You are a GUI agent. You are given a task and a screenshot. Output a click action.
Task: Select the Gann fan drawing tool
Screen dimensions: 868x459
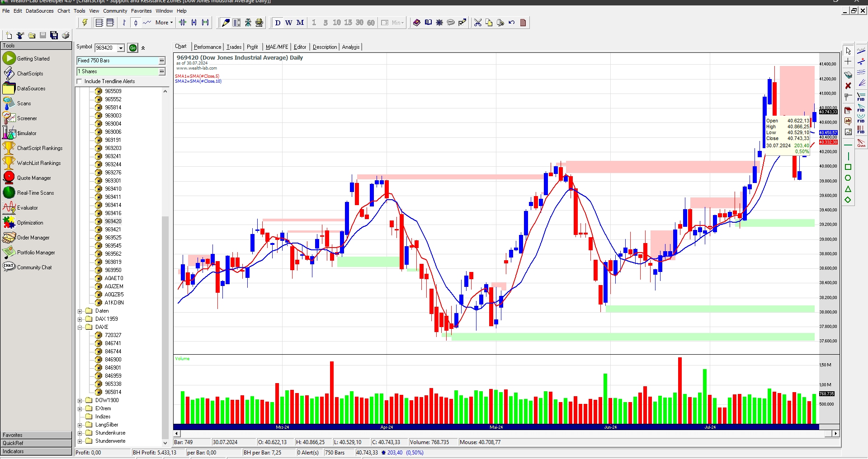click(861, 143)
